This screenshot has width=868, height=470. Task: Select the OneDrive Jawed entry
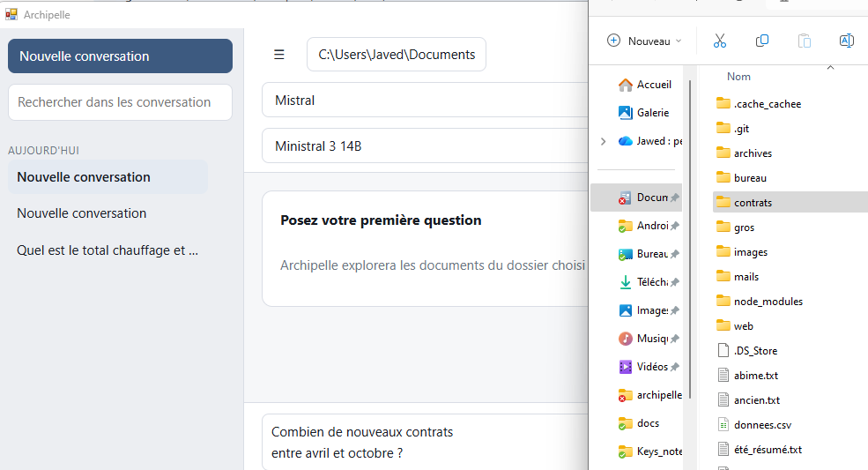click(649, 141)
